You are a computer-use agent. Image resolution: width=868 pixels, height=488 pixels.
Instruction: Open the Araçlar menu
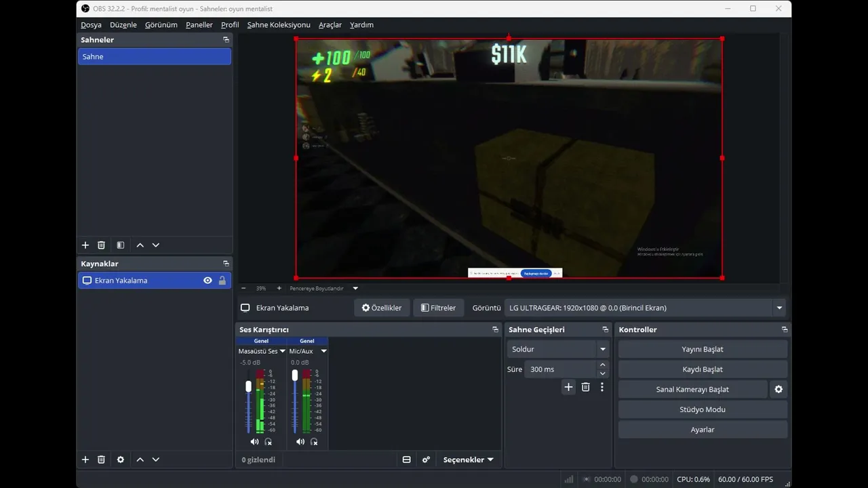[330, 25]
